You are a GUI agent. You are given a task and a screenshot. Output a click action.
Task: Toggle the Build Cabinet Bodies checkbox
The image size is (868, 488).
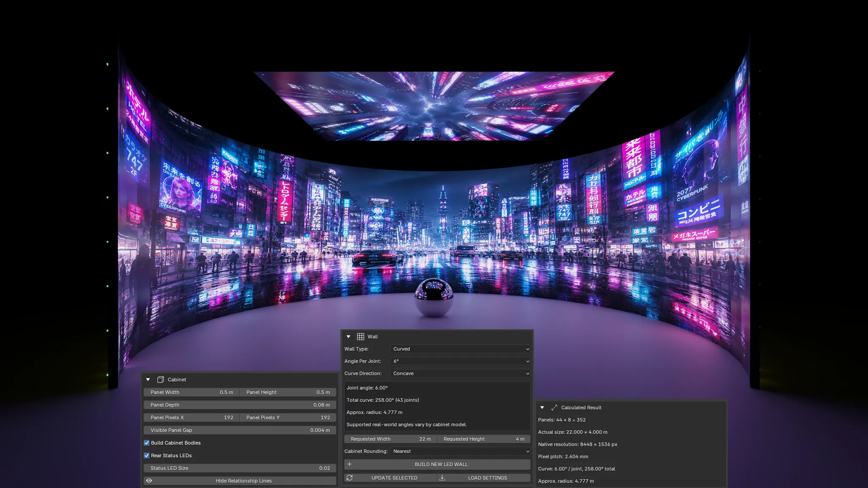pos(147,443)
